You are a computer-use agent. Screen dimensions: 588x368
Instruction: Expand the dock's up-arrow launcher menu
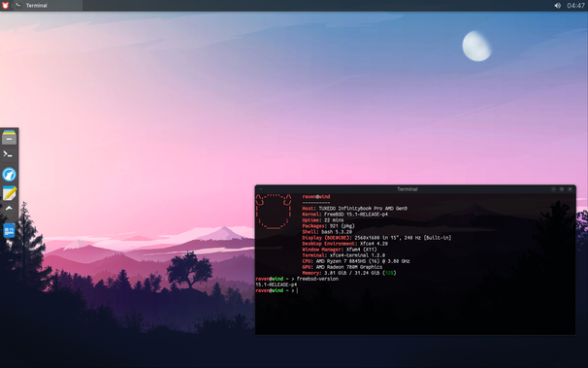[x=9, y=209]
